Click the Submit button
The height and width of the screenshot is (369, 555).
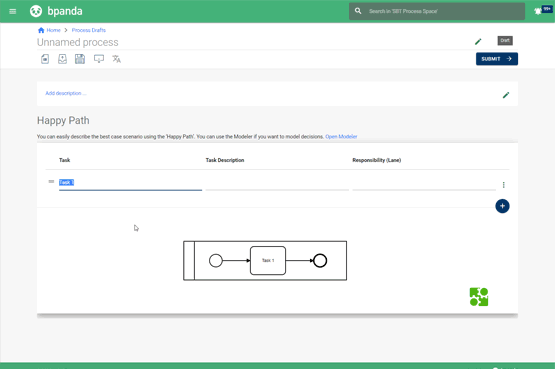tap(497, 59)
